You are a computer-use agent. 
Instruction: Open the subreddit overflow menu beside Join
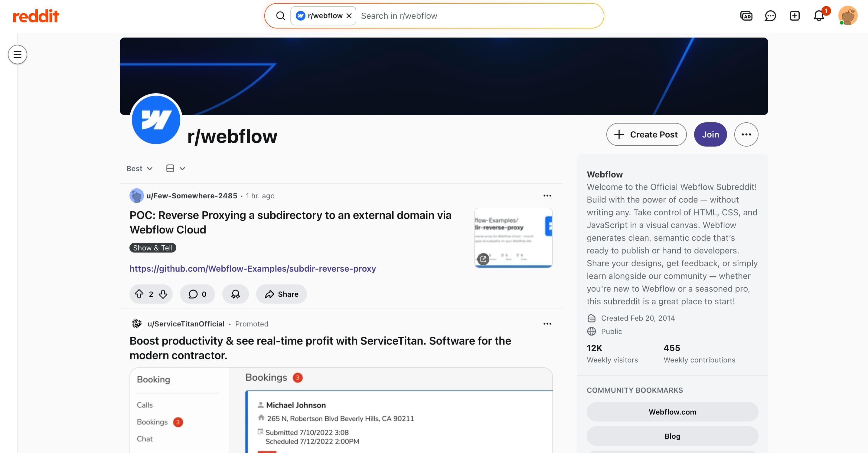(746, 134)
